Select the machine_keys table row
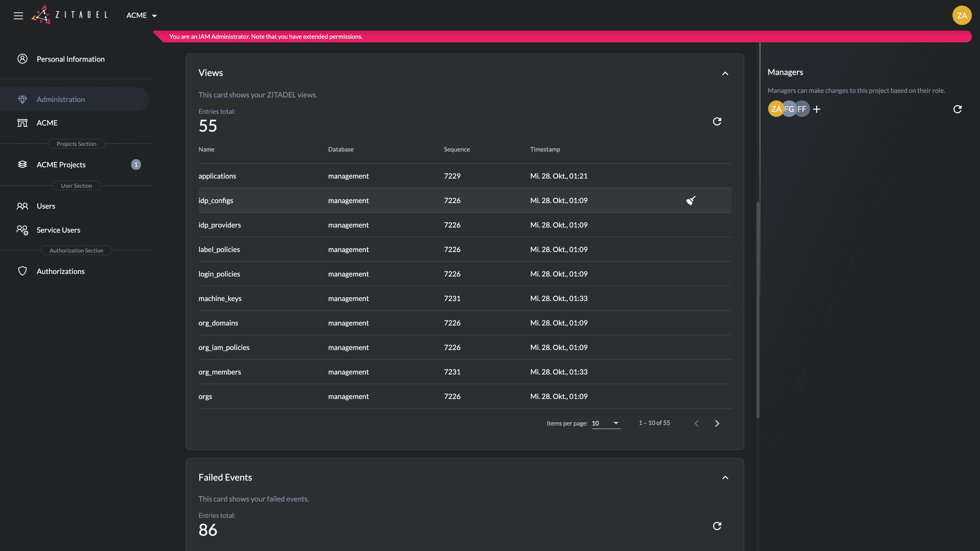The height and width of the screenshot is (551, 980). (x=464, y=298)
